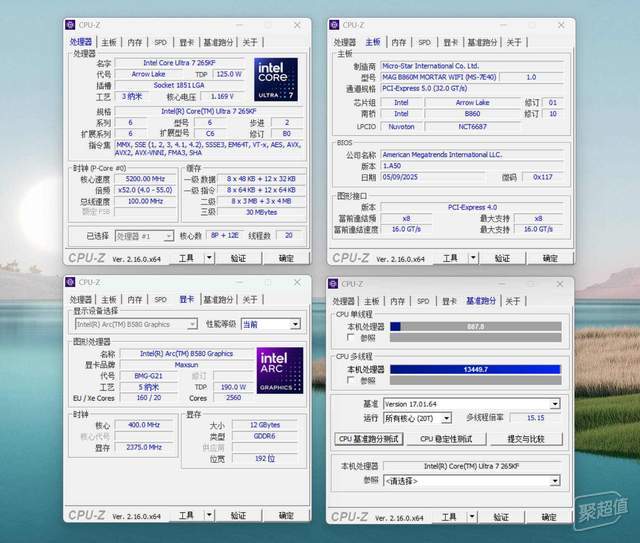Click the Intel Arc Graphics logo badge

click(280, 370)
